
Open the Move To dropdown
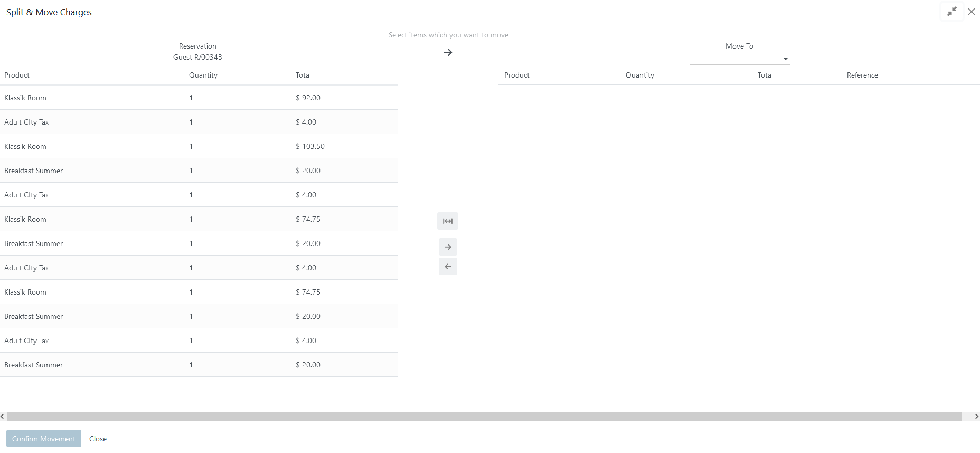point(739,59)
